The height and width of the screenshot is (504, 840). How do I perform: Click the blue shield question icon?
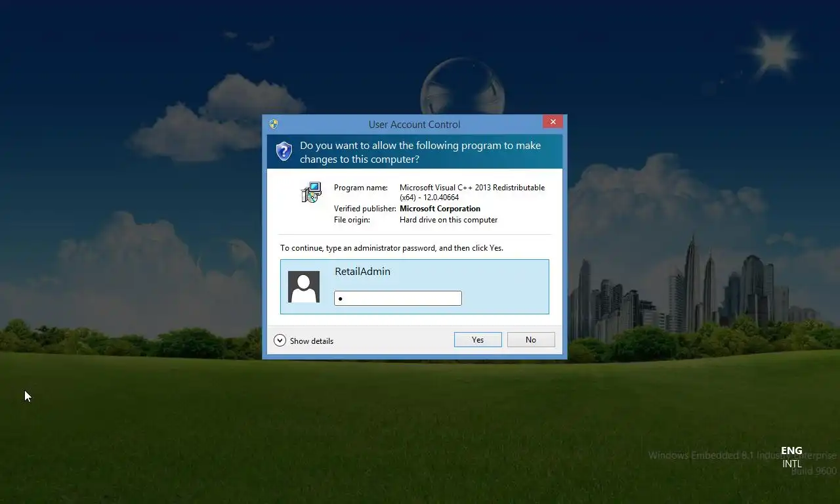pyautogui.click(x=283, y=151)
